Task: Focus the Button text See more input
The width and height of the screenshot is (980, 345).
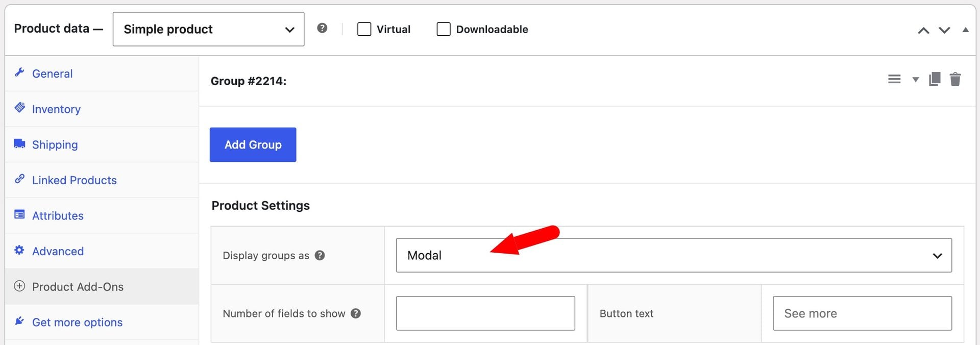Action: [x=862, y=313]
